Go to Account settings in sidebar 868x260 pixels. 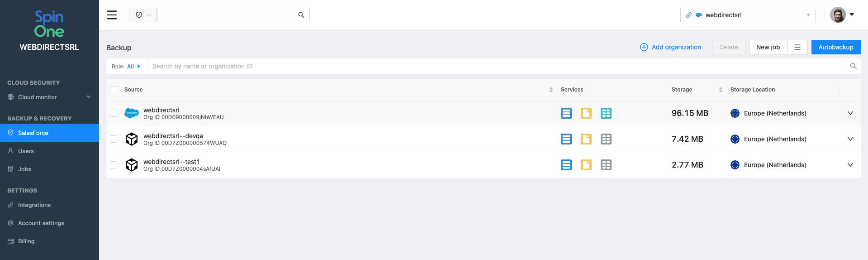[x=41, y=223]
